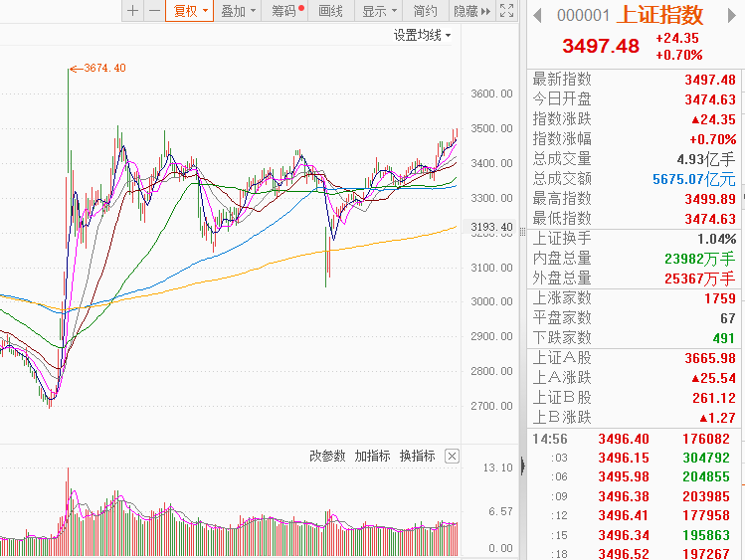
Task: Open the 叠加 overlay dropdown
Action: (238, 11)
